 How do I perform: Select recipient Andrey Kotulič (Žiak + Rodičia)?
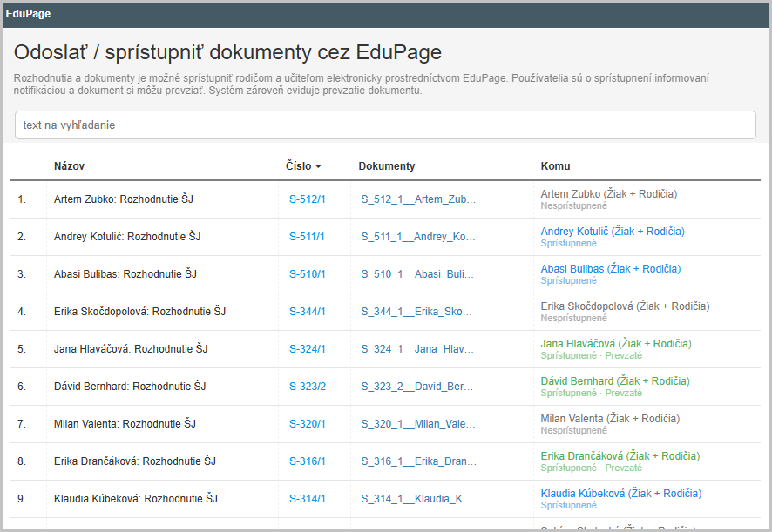[613, 232]
